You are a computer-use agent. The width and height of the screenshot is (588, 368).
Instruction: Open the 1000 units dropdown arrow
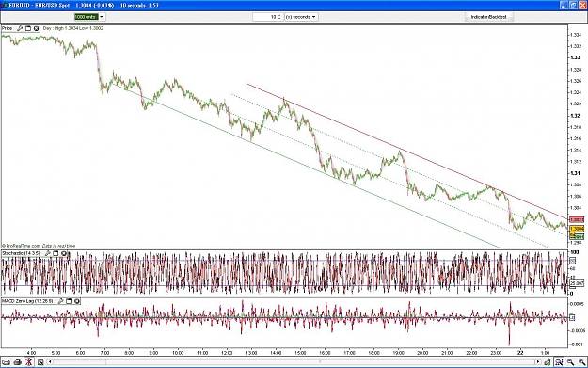tap(102, 17)
